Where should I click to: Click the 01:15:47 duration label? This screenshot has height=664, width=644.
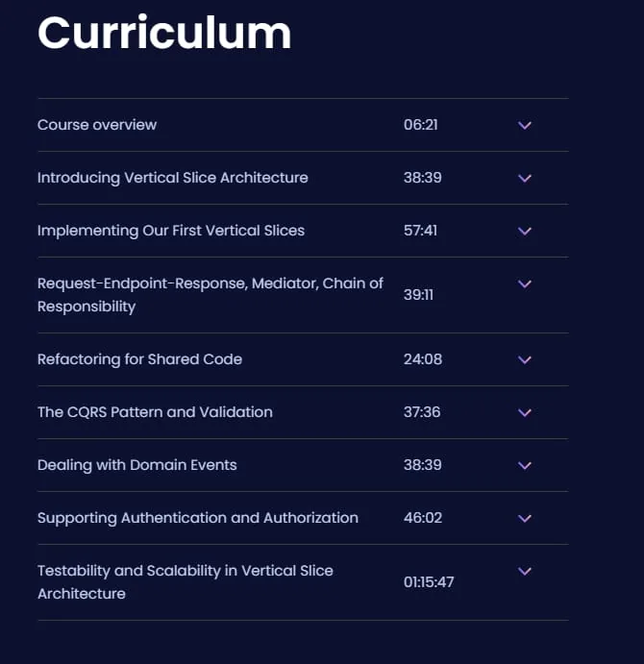[x=429, y=582]
